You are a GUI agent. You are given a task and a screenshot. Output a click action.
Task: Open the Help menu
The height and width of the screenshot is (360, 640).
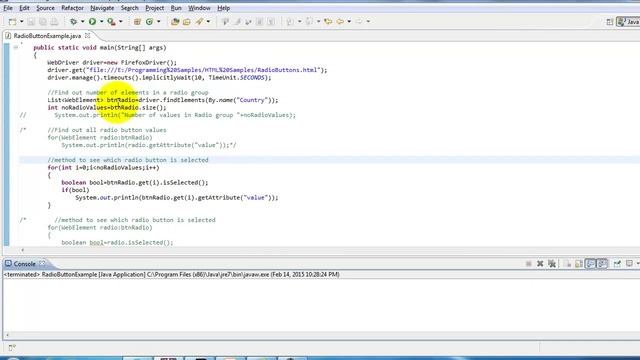click(223, 8)
